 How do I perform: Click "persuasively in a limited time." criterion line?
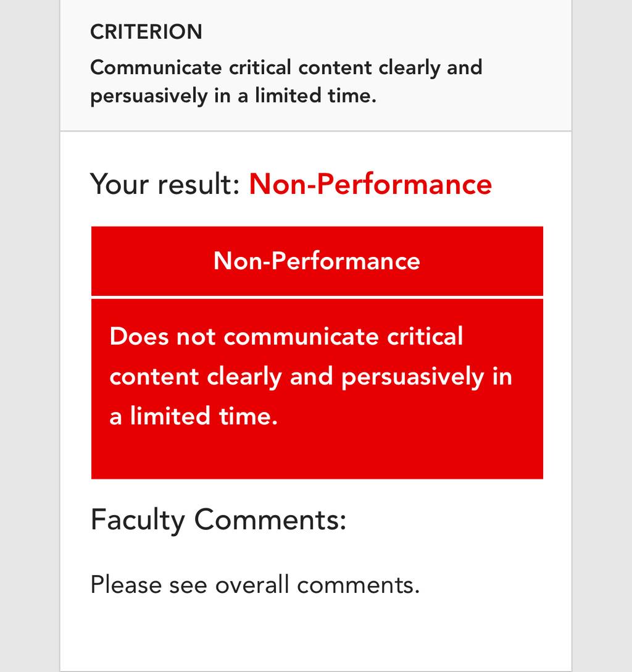coord(233,96)
